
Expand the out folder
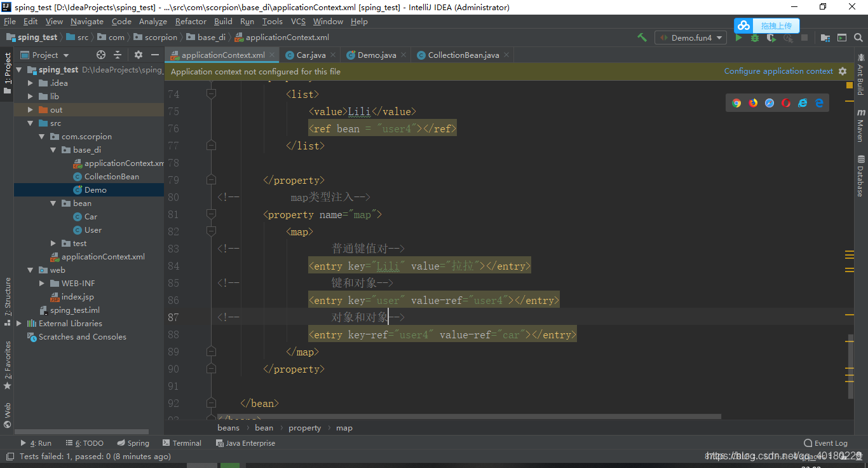pyautogui.click(x=30, y=109)
